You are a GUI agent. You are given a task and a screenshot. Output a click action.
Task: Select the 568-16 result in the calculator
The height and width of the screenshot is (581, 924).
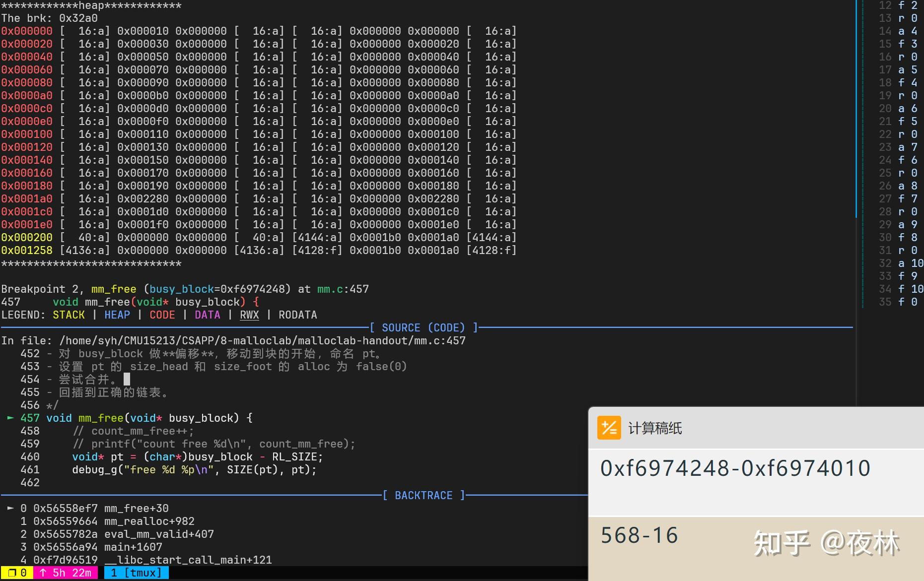(x=639, y=535)
